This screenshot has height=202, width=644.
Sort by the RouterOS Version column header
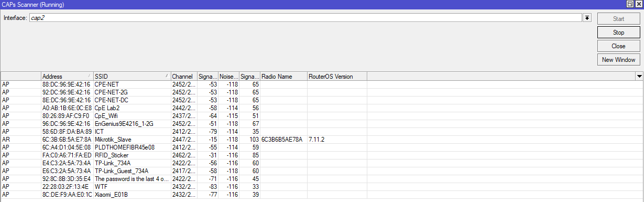337,77
